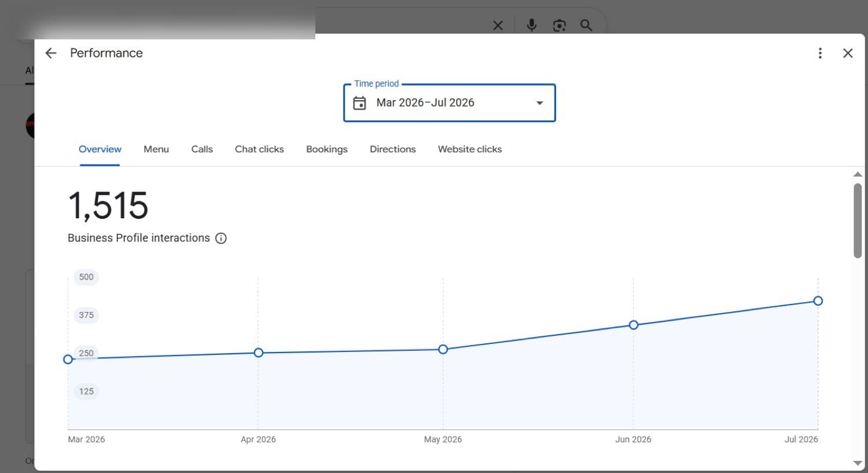This screenshot has width=868, height=473.
Task: Click the 375 y-axis label
Action: point(86,315)
